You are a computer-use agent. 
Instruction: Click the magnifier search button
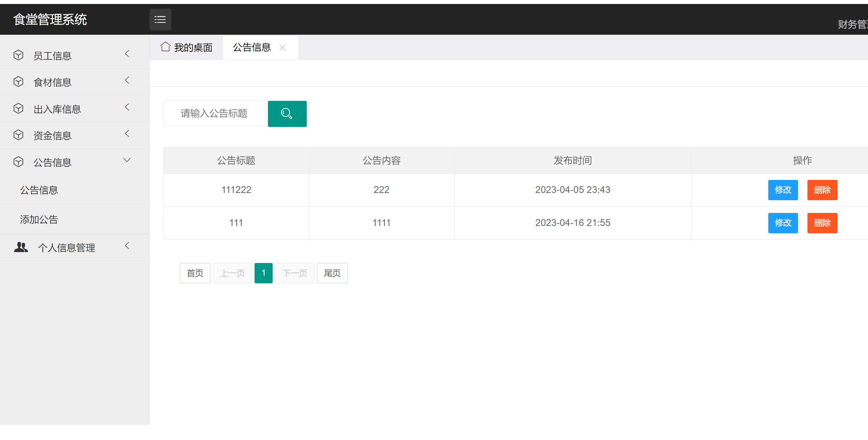click(x=287, y=114)
